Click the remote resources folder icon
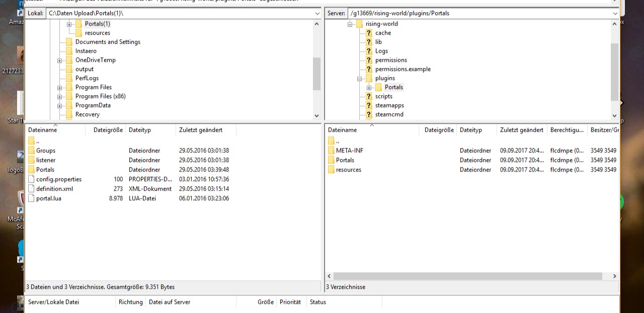The height and width of the screenshot is (313, 644). point(331,170)
